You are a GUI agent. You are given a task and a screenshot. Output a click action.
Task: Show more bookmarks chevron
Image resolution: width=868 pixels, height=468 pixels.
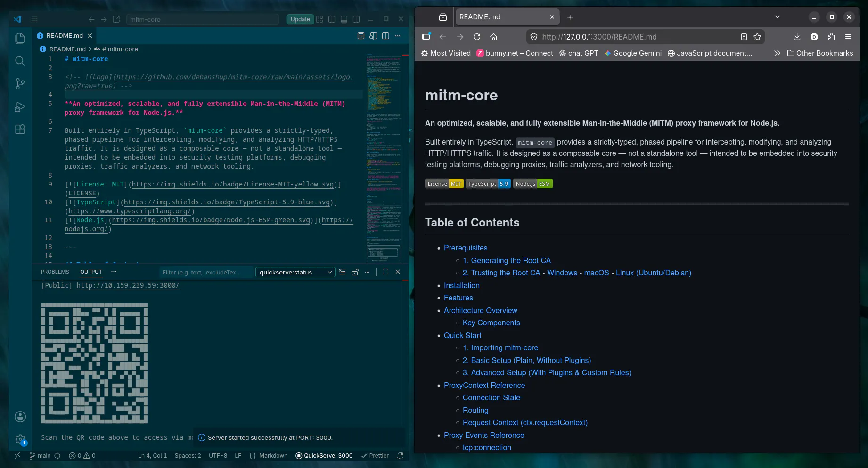777,53
